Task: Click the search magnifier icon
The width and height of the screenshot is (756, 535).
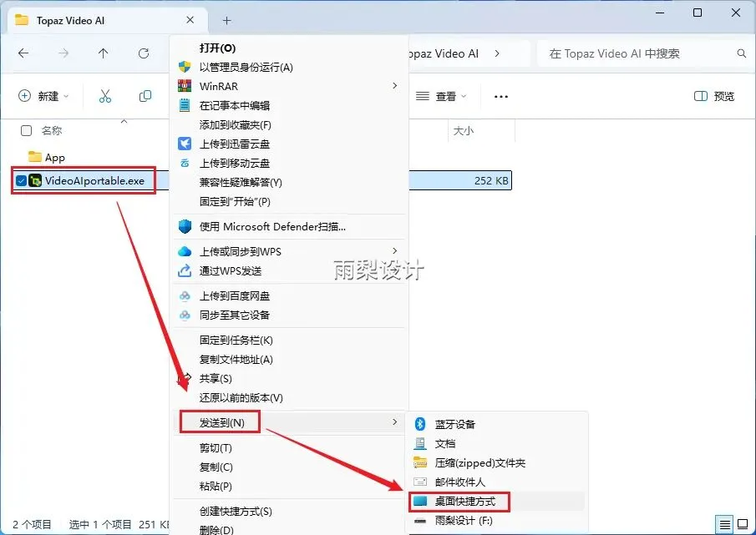Action: (742, 53)
